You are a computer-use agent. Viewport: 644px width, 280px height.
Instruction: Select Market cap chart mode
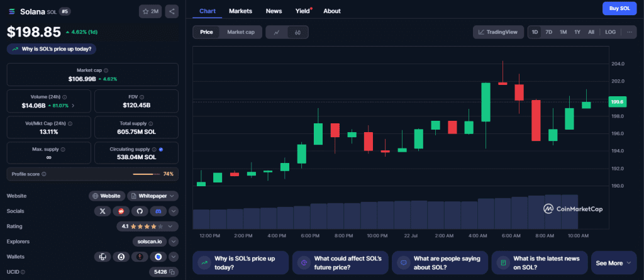click(241, 32)
